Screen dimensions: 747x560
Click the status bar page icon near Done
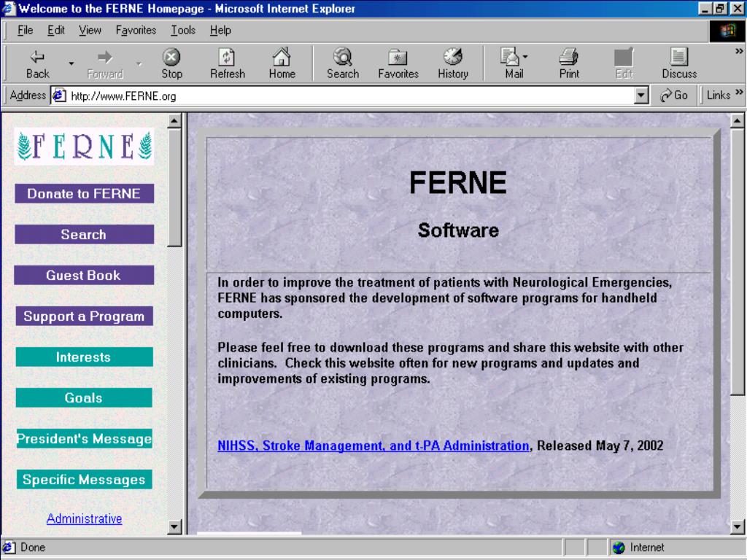point(9,547)
